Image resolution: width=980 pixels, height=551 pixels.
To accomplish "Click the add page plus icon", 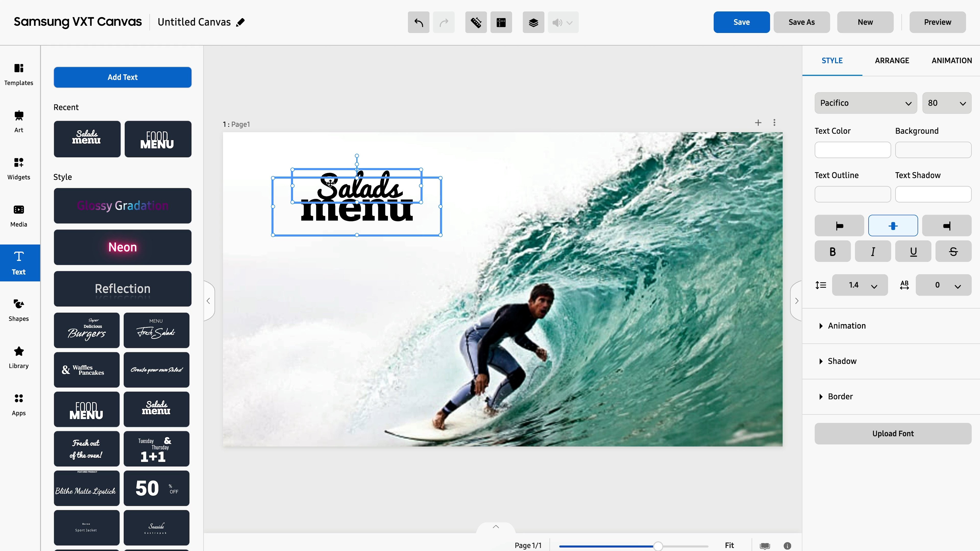I will tap(758, 122).
